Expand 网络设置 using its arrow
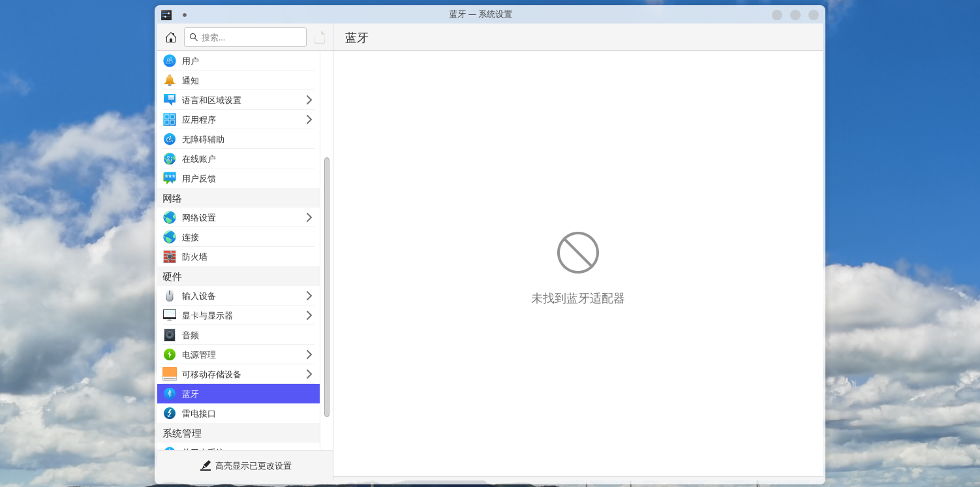 click(x=309, y=217)
